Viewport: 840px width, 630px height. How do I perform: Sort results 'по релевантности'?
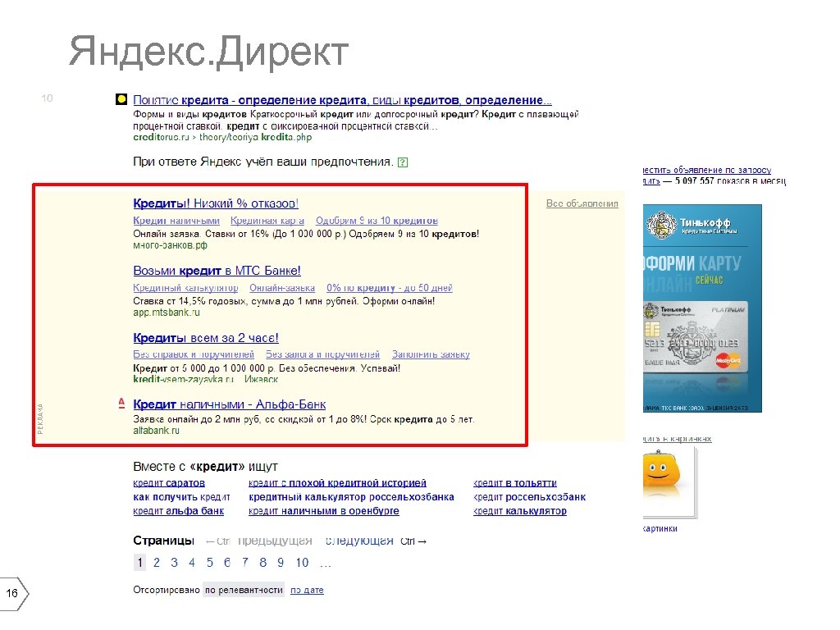tap(244, 590)
